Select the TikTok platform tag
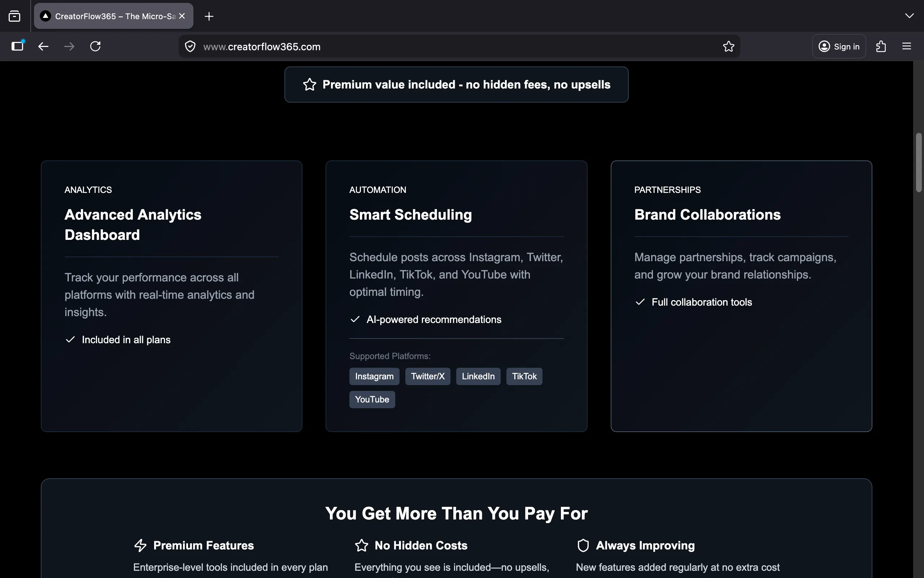 (x=524, y=376)
